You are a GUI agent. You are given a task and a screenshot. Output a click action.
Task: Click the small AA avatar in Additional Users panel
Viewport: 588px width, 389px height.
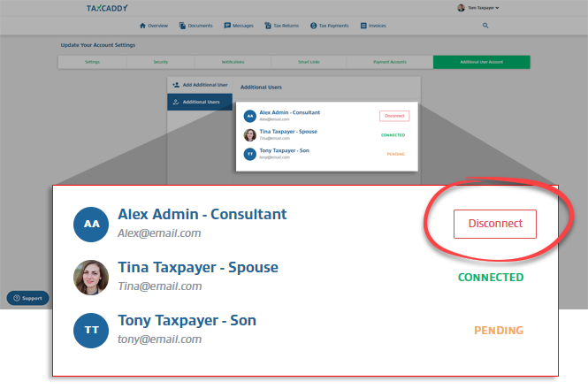point(249,116)
